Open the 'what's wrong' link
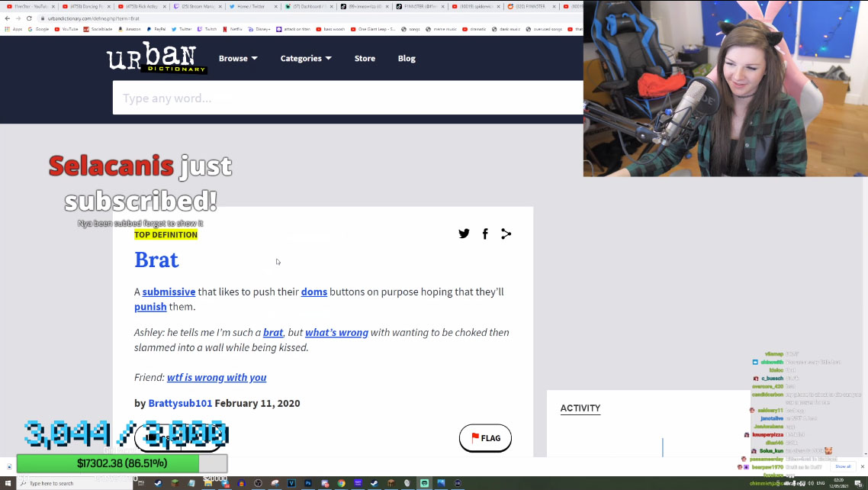 (x=336, y=332)
